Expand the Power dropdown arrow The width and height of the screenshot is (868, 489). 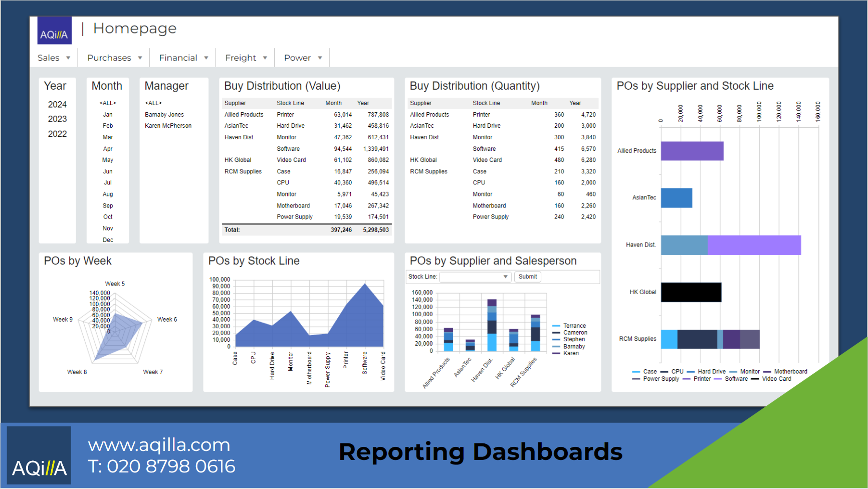[x=320, y=58]
